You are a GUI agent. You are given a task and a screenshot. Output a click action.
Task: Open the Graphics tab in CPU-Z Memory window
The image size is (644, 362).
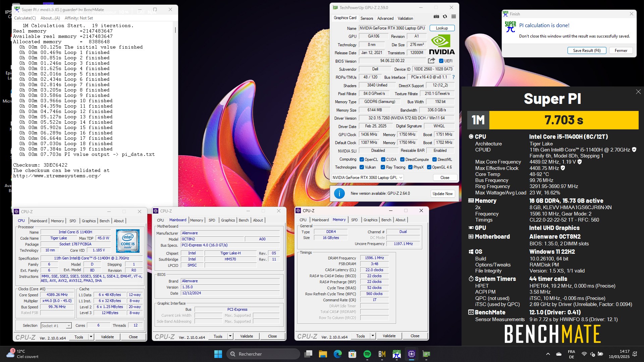[x=371, y=220]
